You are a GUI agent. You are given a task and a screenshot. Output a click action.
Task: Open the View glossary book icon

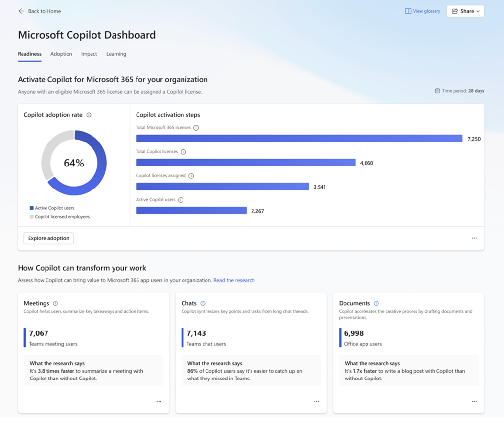[408, 11]
